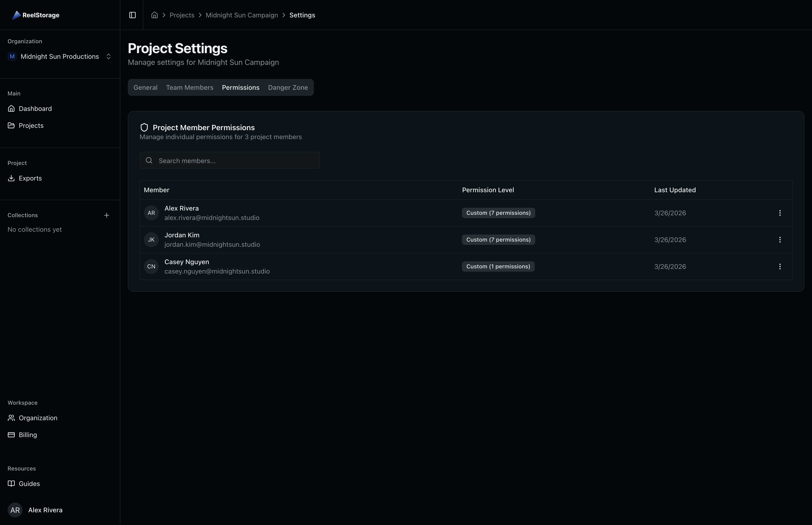812x525 pixels.
Task: Click Jordan Kim's Custom permissions badge
Action: point(498,239)
